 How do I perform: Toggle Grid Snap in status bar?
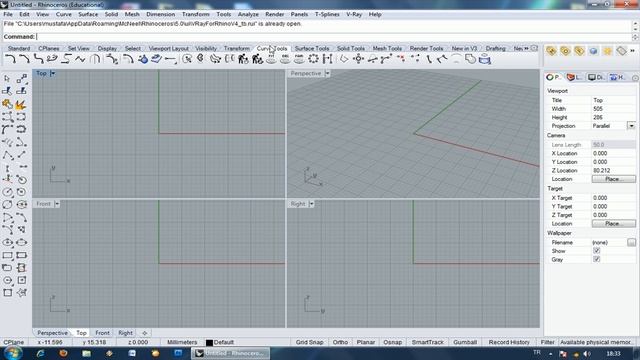click(x=309, y=342)
